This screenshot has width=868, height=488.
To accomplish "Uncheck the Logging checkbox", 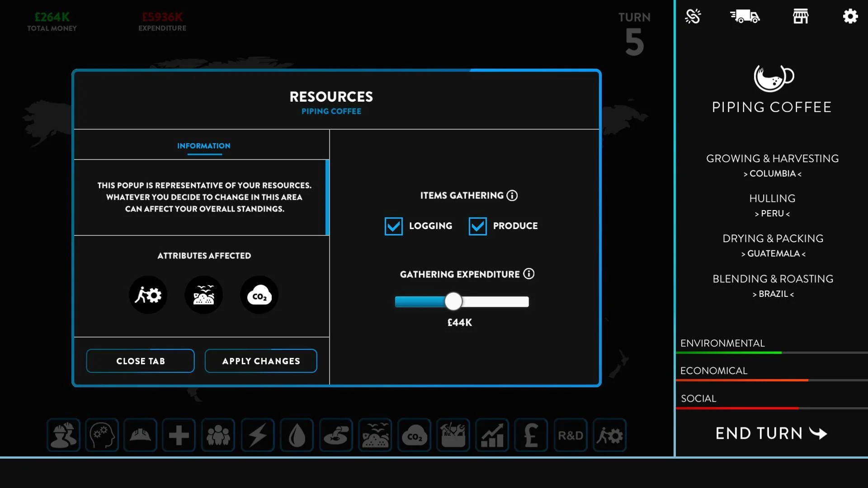I will click(x=393, y=226).
